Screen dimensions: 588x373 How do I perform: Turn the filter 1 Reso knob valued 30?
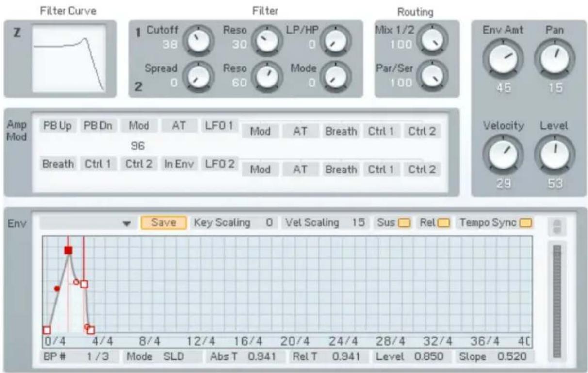pyautogui.click(x=266, y=41)
